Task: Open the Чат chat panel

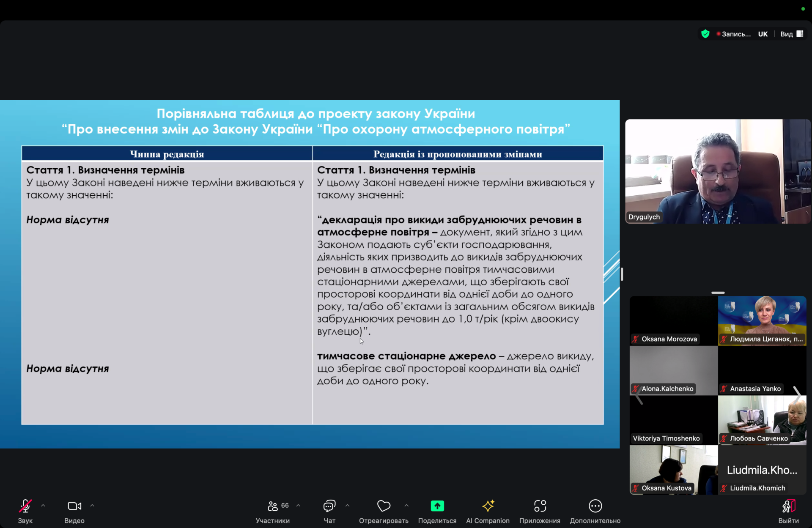Action: tap(329, 506)
